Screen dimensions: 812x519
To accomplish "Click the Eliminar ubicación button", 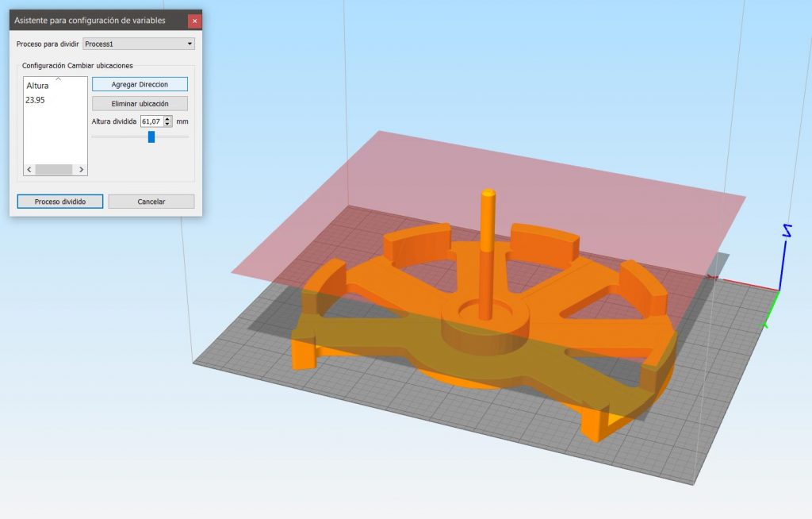I will (x=140, y=103).
